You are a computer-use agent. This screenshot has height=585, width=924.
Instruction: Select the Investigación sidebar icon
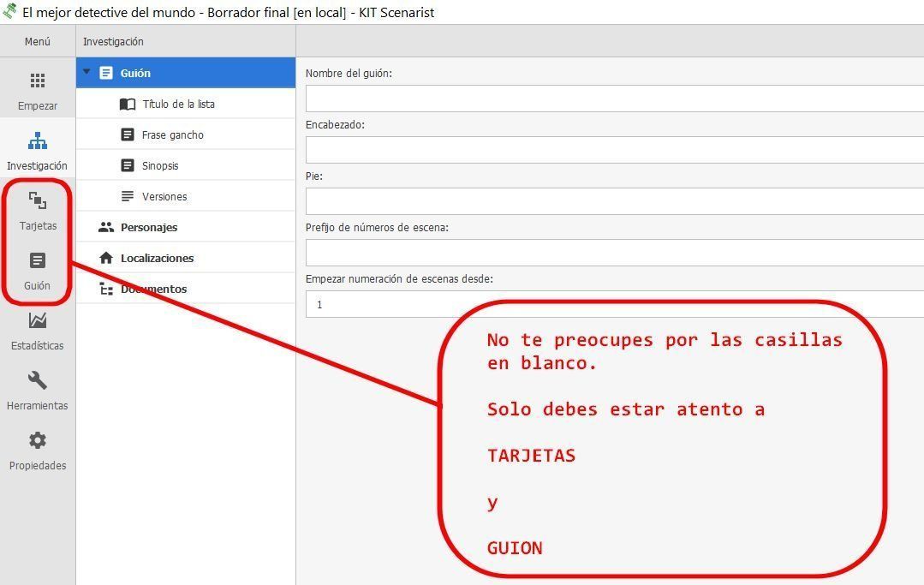click(x=38, y=148)
